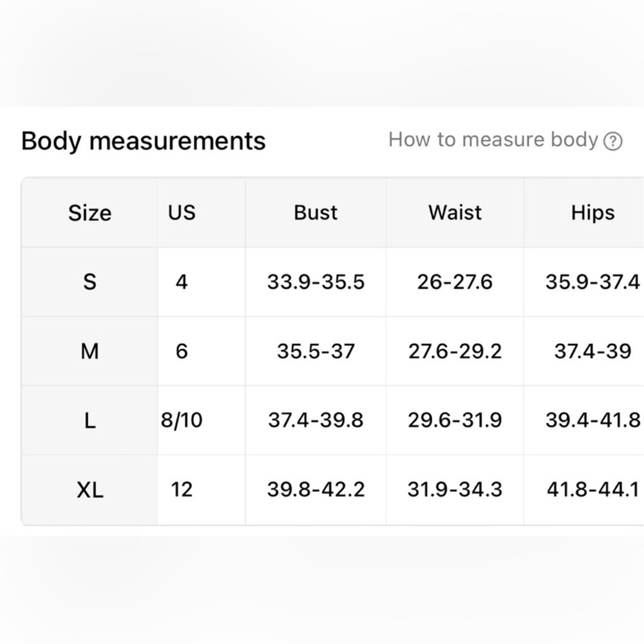
Task: Click the US size 12 cell
Action: 182,489
